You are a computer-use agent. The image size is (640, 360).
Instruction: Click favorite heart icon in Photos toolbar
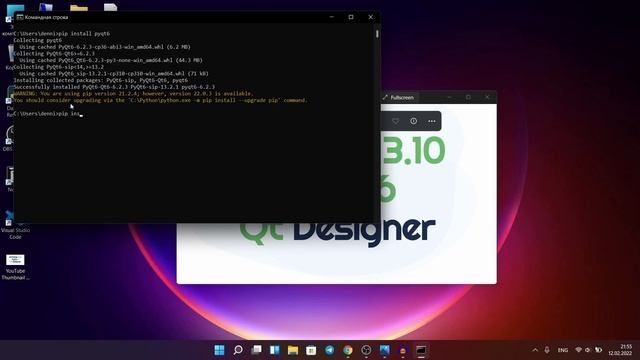pyautogui.click(x=395, y=121)
